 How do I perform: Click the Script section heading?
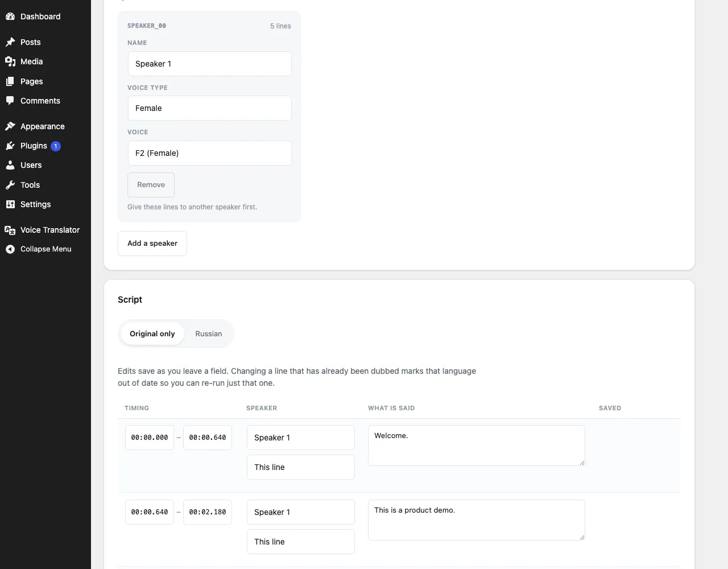click(130, 300)
